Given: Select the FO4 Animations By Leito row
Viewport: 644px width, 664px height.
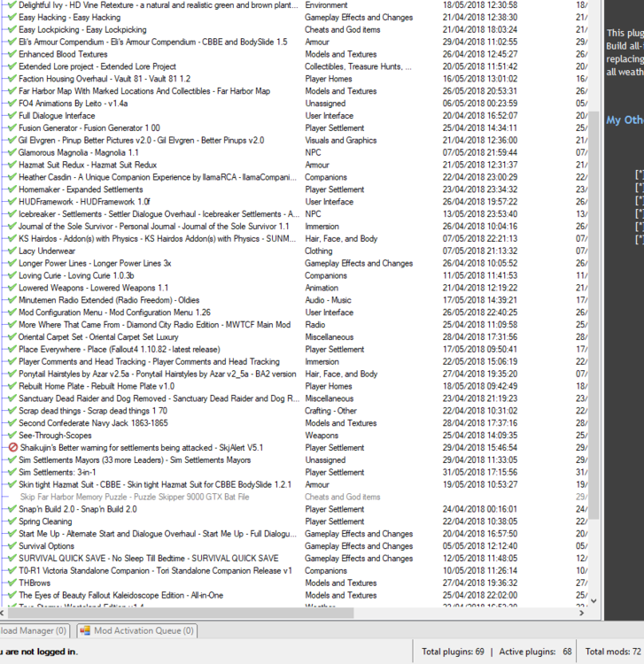Looking at the screenshot, I should click(294, 104).
